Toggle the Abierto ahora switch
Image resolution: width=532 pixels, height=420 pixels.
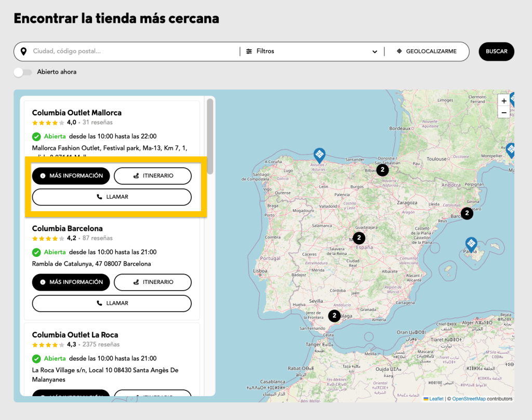pyautogui.click(x=23, y=72)
